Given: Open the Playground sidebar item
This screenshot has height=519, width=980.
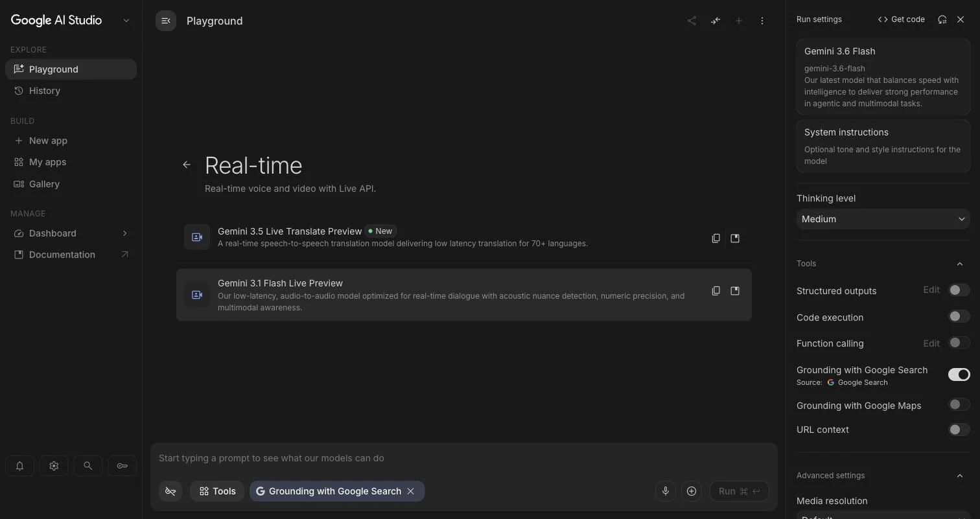Looking at the screenshot, I should click(x=71, y=69).
